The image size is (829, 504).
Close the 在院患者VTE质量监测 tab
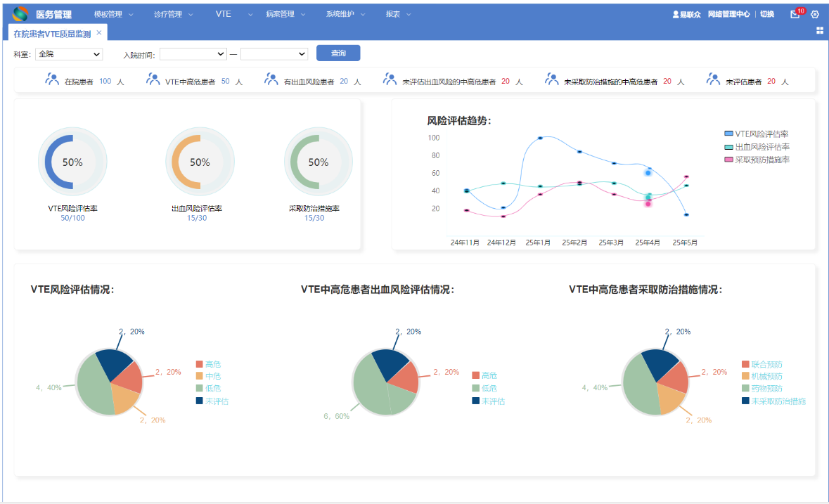point(99,33)
